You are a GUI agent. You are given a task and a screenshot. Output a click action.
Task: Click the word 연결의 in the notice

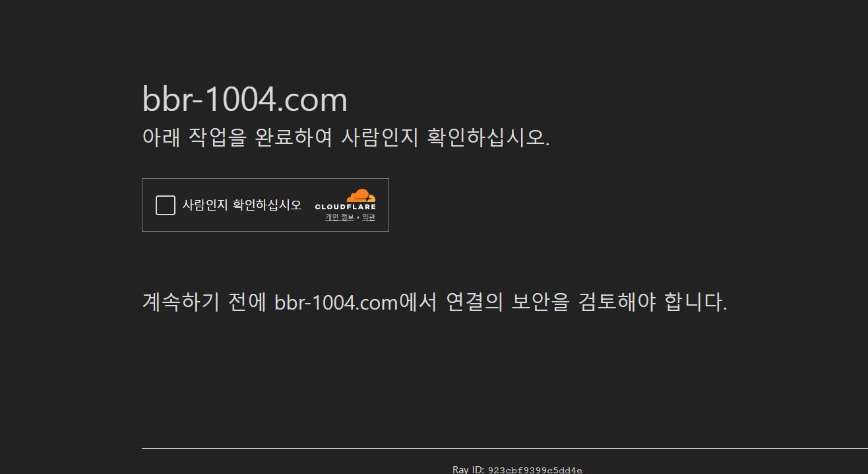click(x=474, y=302)
